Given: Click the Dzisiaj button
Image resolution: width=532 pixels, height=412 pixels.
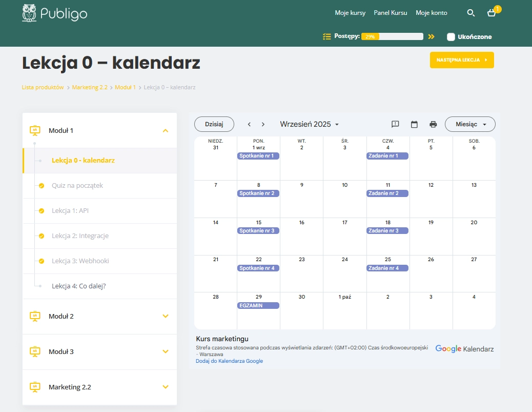Looking at the screenshot, I should [214, 124].
